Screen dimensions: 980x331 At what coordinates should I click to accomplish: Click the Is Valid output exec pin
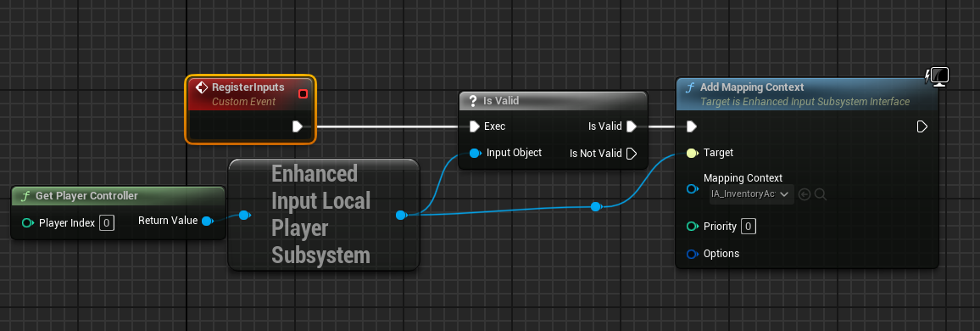(x=632, y=126)
